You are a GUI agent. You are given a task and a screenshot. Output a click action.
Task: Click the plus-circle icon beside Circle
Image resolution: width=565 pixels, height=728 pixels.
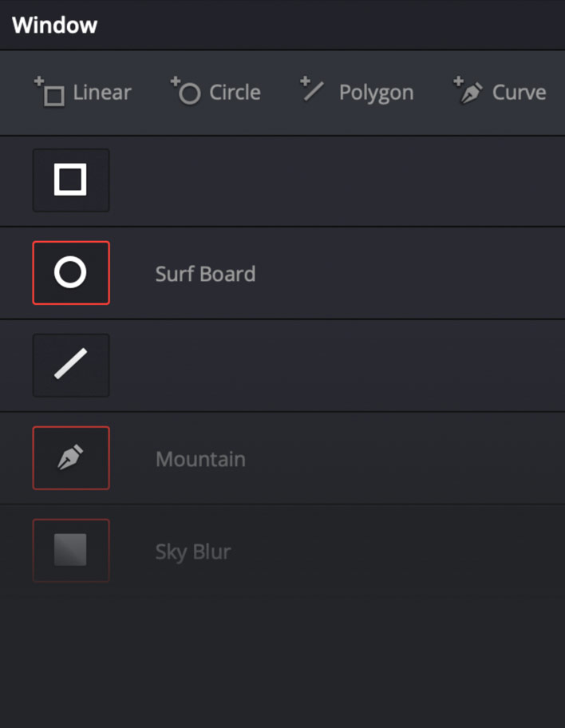click(185, 93)
